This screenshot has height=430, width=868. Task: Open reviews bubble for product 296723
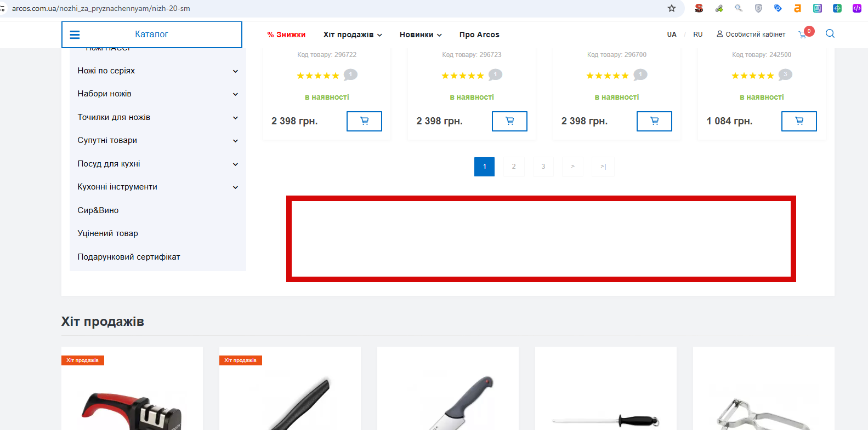point(495,74)
